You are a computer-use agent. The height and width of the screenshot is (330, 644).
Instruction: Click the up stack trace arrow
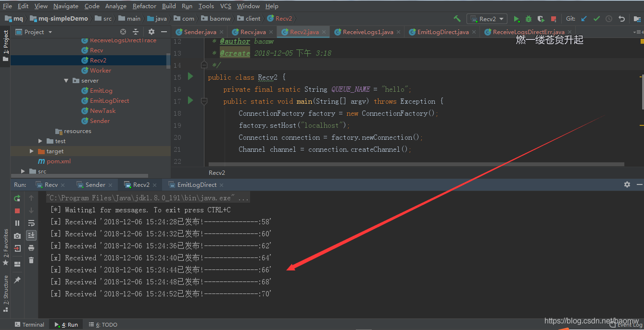[31, 198]
